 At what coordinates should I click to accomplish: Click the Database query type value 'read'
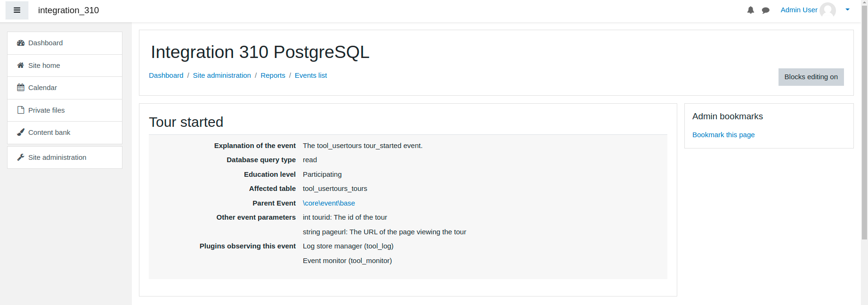310,160
